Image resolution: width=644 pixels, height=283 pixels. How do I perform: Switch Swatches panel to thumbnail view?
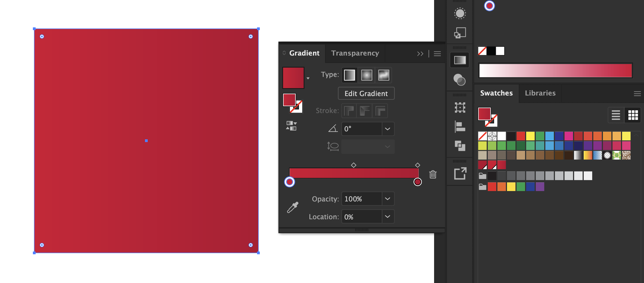[633, 115]
